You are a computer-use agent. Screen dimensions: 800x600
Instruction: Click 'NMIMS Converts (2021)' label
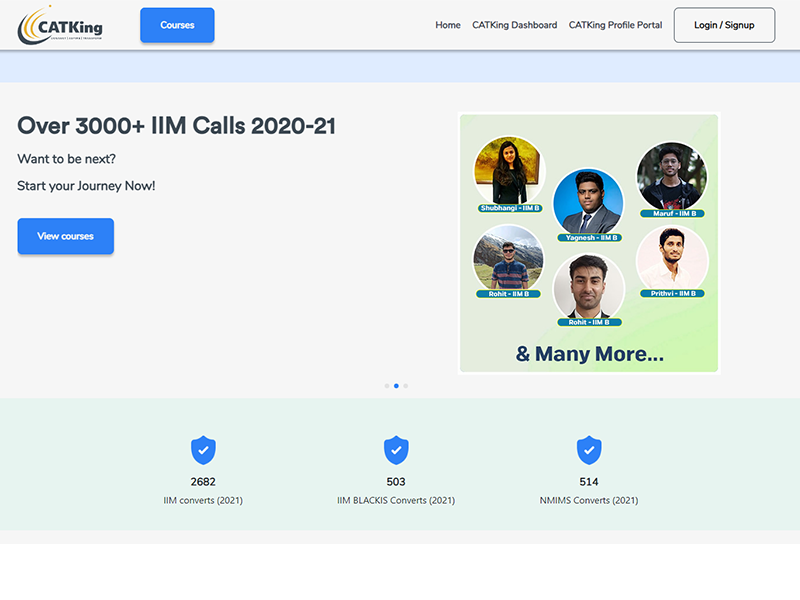coord(589,501)
